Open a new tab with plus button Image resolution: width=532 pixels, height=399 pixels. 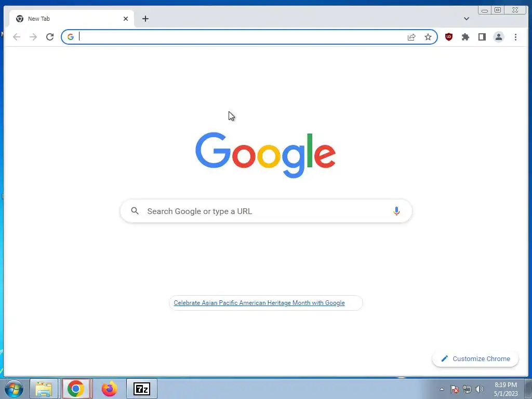pyautogui.click(x=145, y=19)
